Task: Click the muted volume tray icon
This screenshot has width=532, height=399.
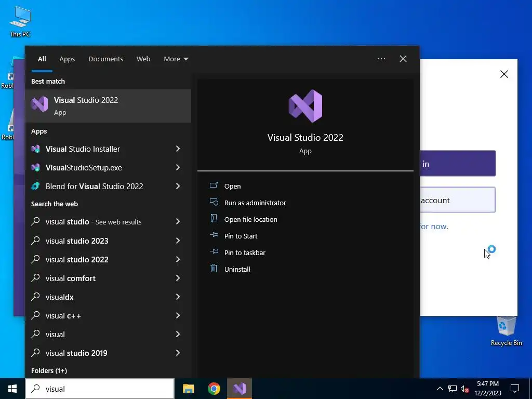Action: 465,389
